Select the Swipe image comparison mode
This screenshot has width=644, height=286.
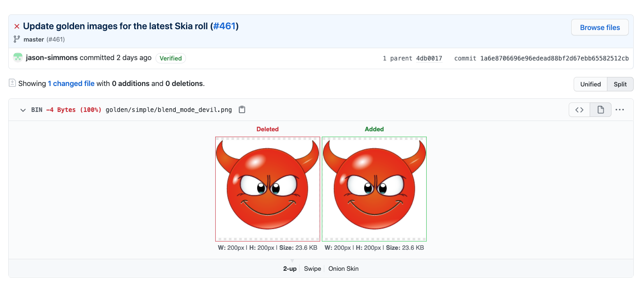(x=312, y=269)
